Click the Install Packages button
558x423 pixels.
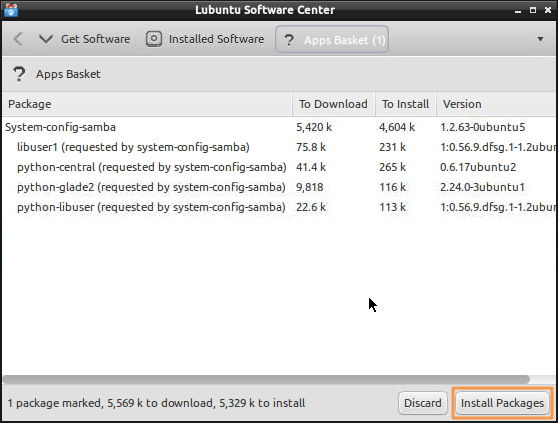(502, 403)
